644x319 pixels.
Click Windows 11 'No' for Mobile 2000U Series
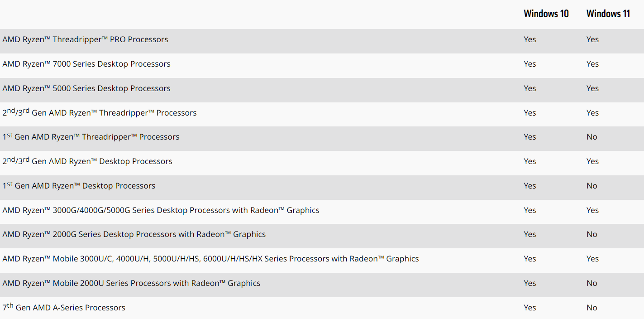coord(592,283)
